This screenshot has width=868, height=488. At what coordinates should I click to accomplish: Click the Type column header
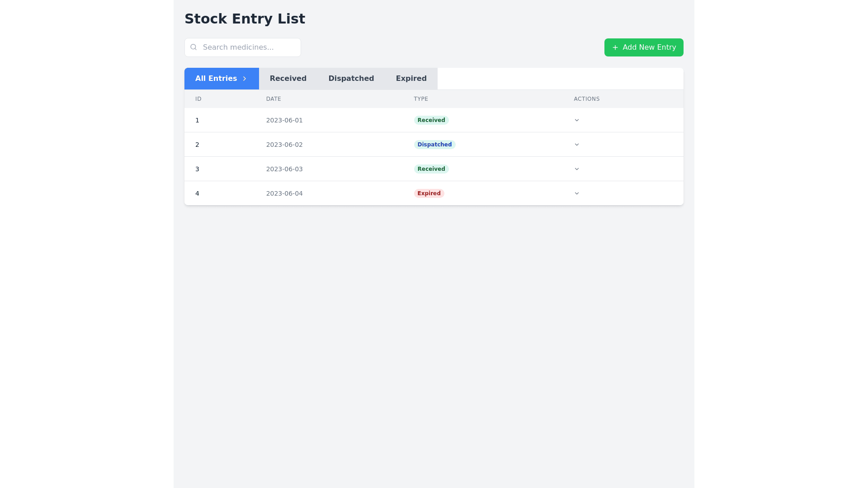pos(420,99)
